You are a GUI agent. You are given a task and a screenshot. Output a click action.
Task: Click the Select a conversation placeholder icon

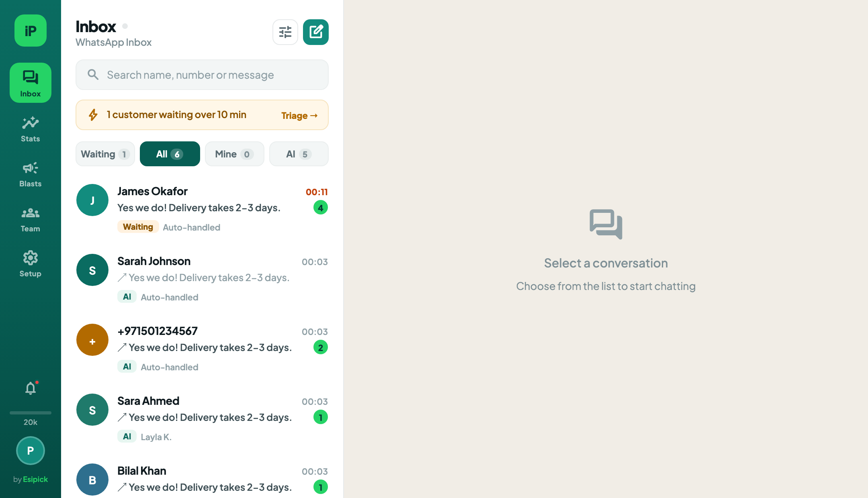coord(606,224)
